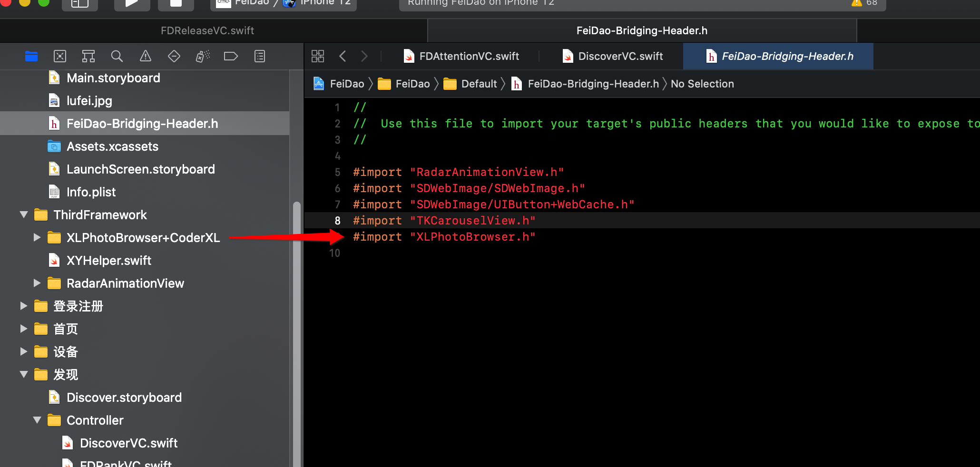Screen dimensions: 980x467
Task: Click the "SDWebImage/UIButton+WebCache.h" import string
Action: tap(522, 204)
